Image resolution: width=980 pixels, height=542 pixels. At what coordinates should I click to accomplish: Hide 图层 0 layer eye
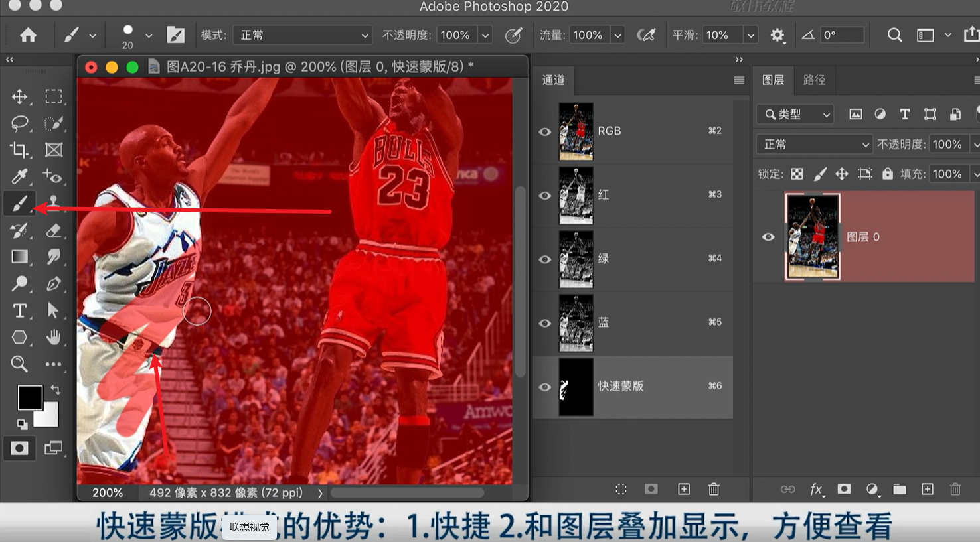(768, 237)
